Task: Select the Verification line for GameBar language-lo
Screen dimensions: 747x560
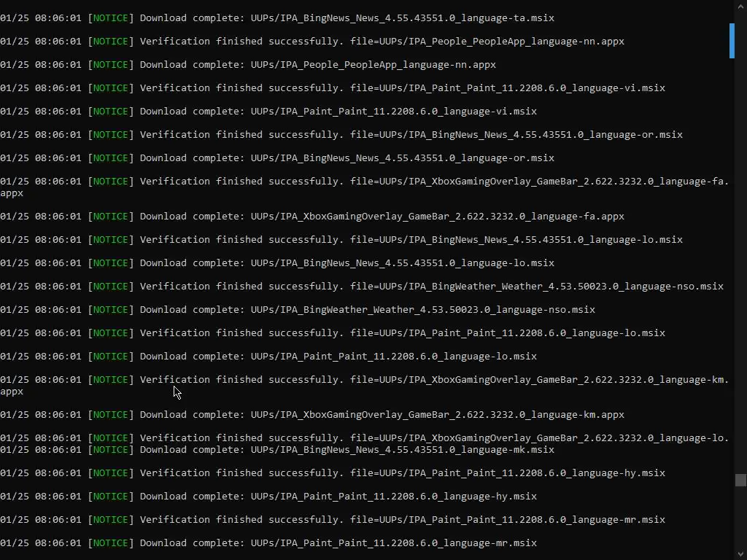Action: [x=365, y=438]
